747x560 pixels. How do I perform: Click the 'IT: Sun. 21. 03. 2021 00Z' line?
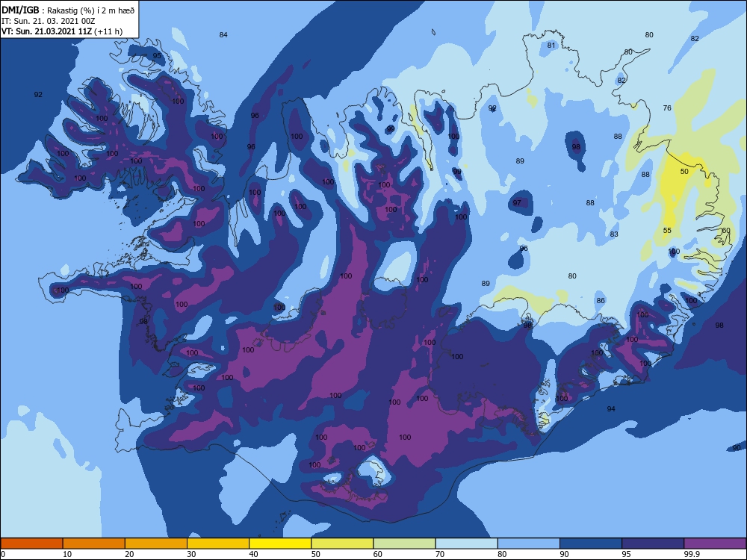coord(48,21)
